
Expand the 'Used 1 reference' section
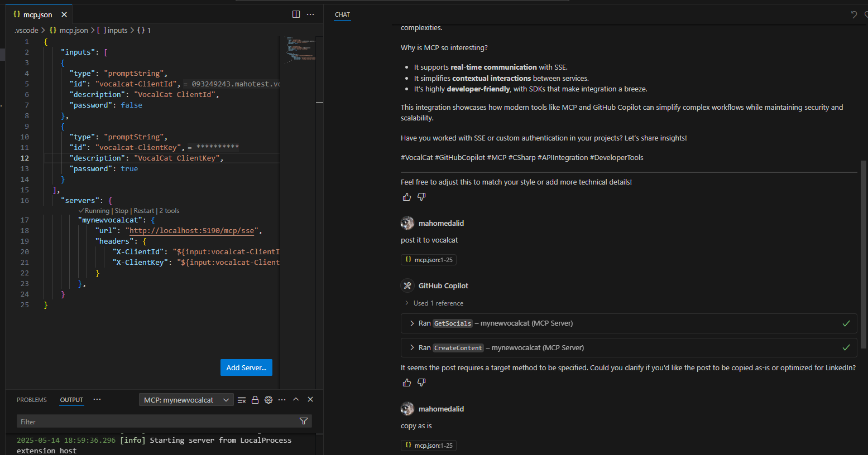pyautogui.click(x=434, y=303)
